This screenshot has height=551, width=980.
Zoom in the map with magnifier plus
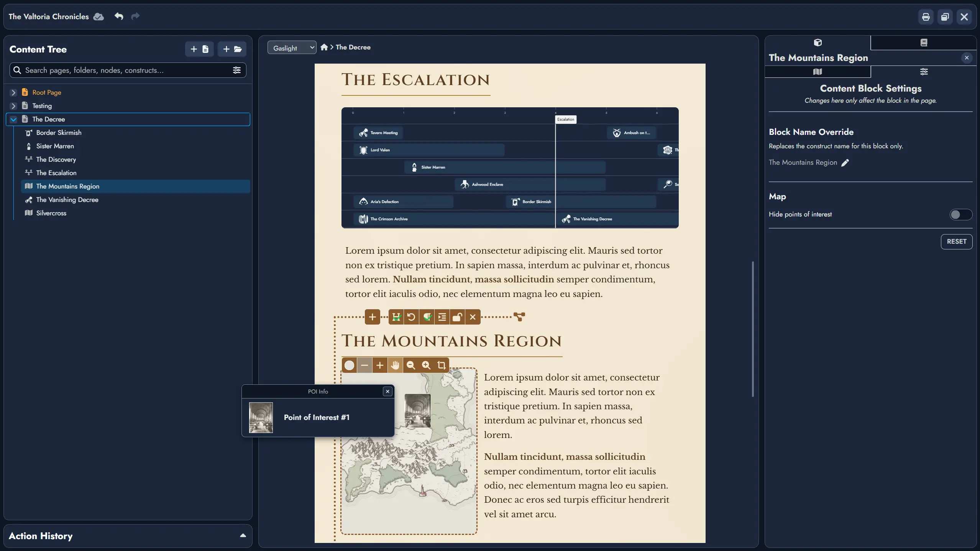pos(426,365)
